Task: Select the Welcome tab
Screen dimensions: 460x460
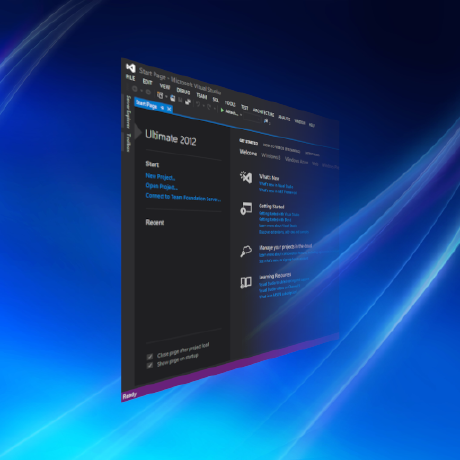Action: (248, 153)
